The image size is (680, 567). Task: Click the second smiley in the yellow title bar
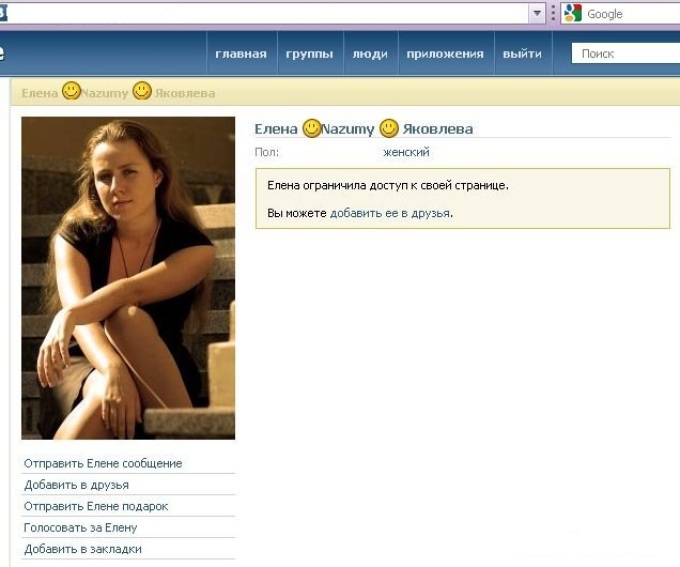[x=142, y=91]
